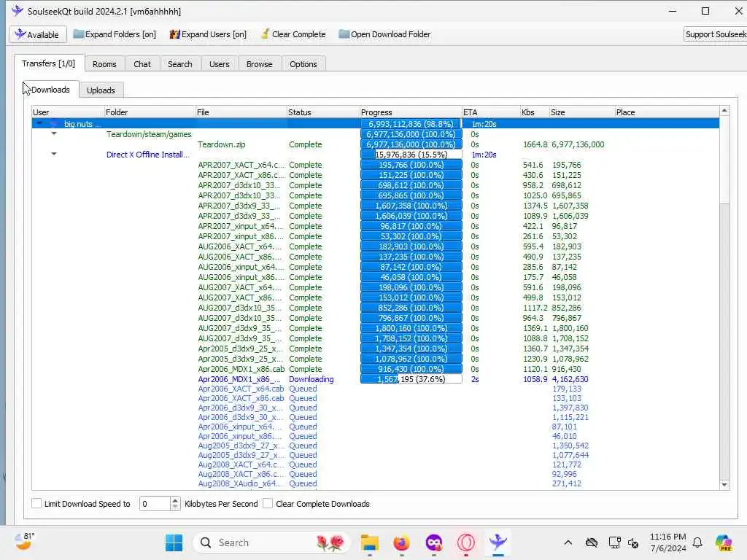
Task: Sort by the Status column header
Action: [323, 112]
